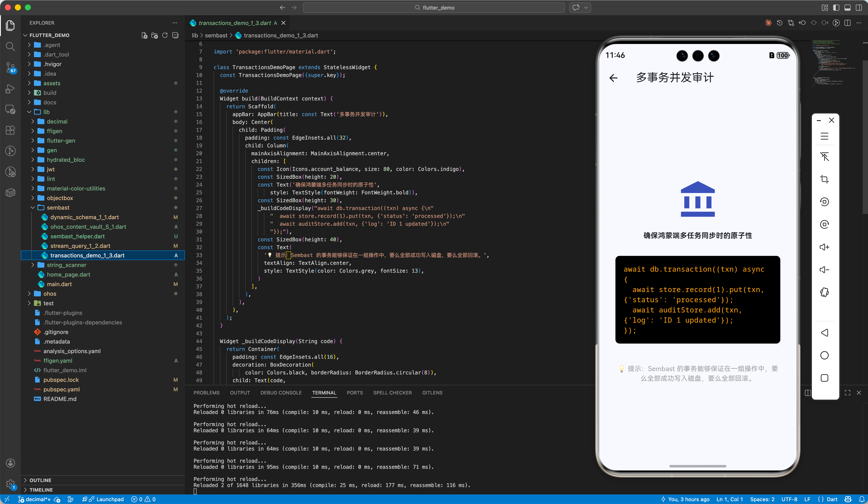Click the Dart language mode indicator

831,499
